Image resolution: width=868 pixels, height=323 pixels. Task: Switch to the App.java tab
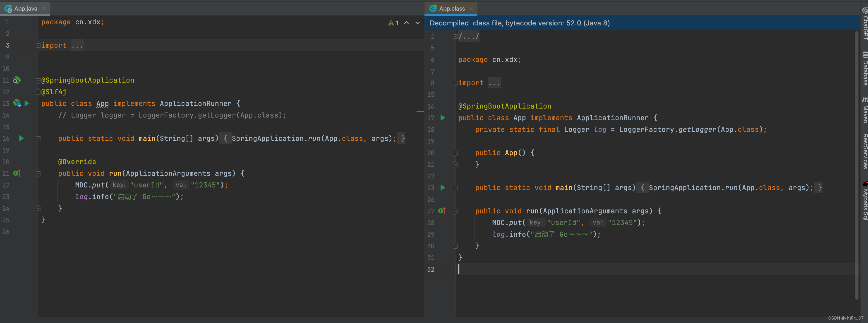click(x=25, y=8)
